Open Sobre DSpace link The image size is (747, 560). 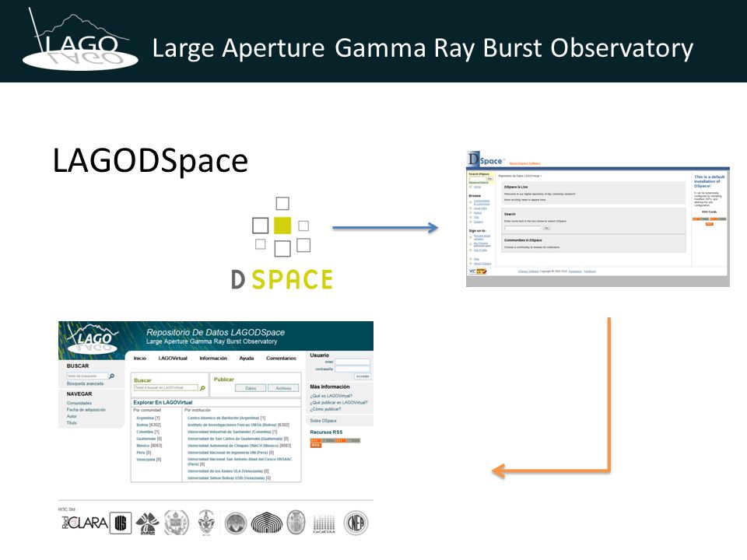(323, 421)
